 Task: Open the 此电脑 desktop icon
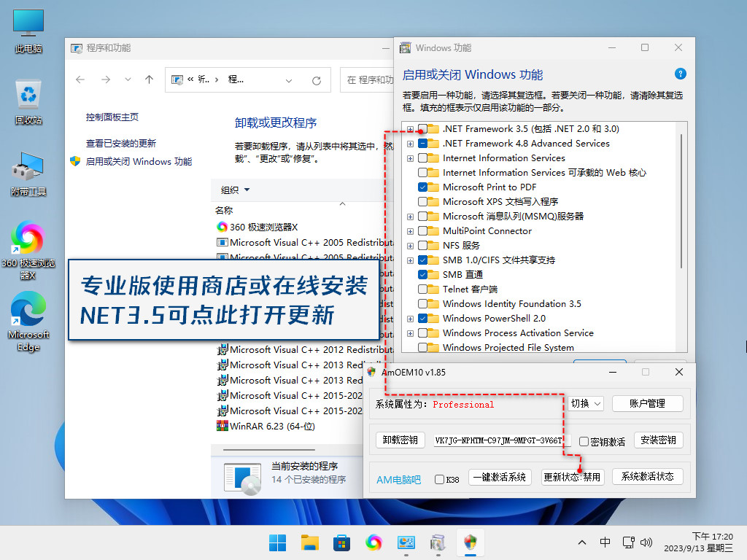pyautogui.click(x=28, y=31)
